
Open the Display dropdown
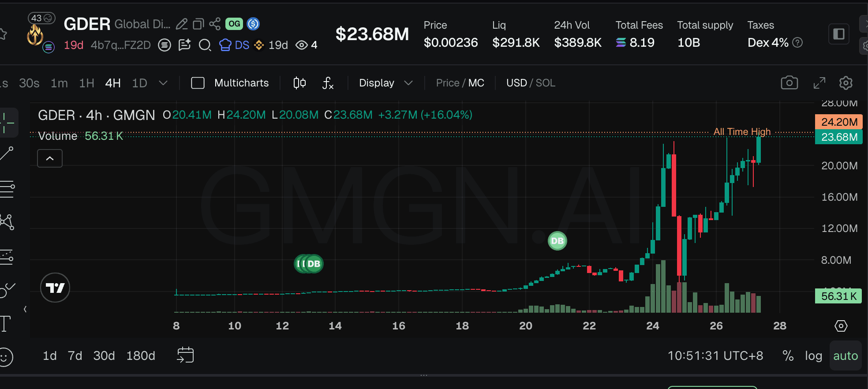[386, 83]
